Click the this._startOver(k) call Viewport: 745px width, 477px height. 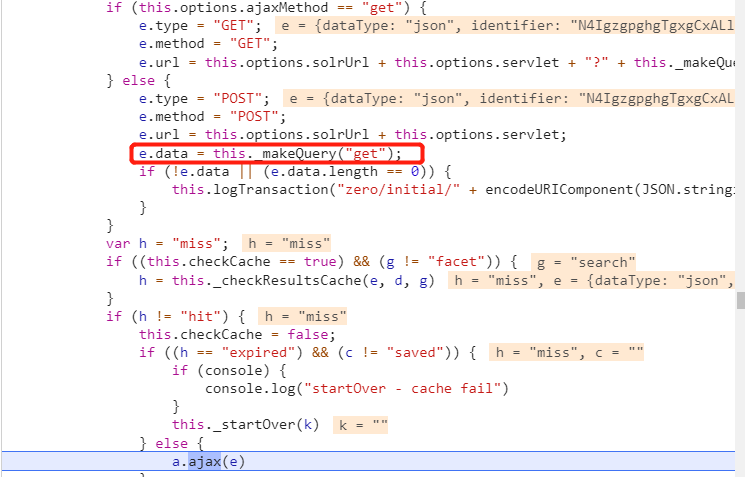[x=245, y=425]
